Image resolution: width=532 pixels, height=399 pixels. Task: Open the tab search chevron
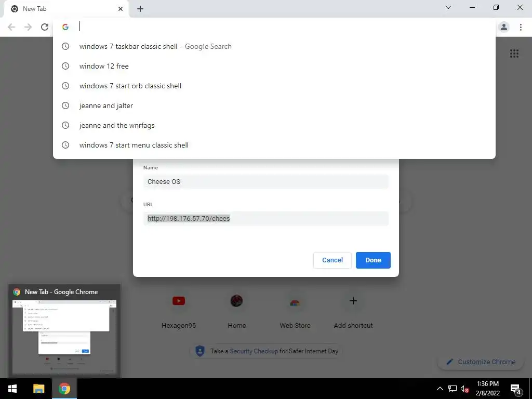(x=448, y=7)
